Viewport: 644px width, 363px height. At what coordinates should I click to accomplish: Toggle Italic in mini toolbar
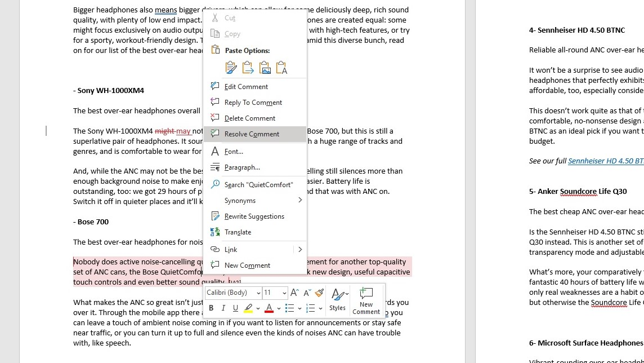pyautogui.click(x=223, y=308)
